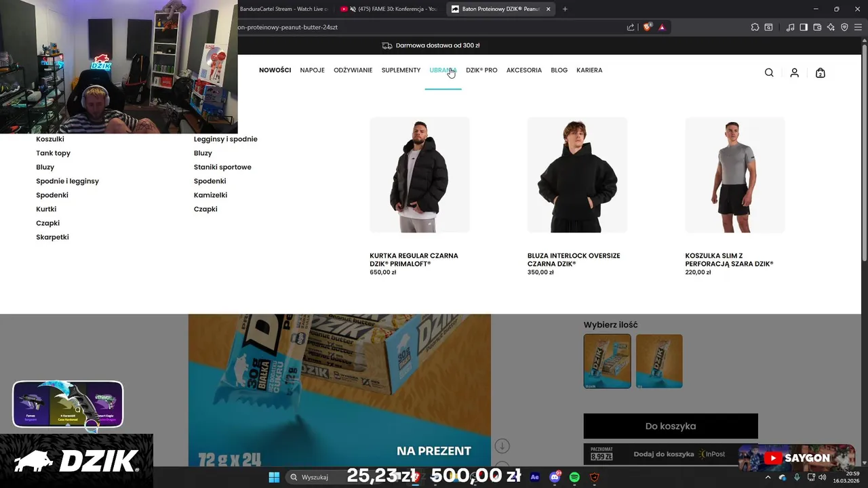Go to the BLOG page
Viewport: 868px width, 488px height.
[x=559, y=70]
